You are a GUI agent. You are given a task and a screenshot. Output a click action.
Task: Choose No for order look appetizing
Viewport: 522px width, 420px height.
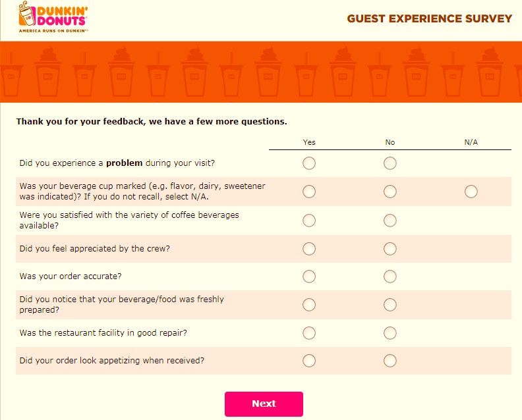390,361
